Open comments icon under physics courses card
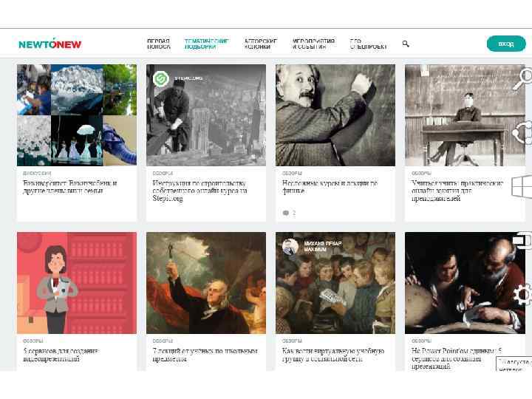 click(x=286, y=213)
